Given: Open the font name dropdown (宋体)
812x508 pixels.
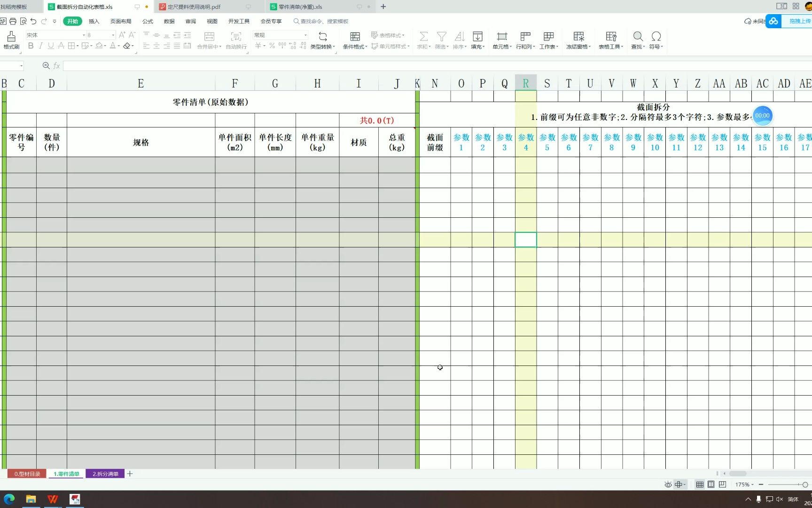Looking at the screenshot, I should (84, 35).
